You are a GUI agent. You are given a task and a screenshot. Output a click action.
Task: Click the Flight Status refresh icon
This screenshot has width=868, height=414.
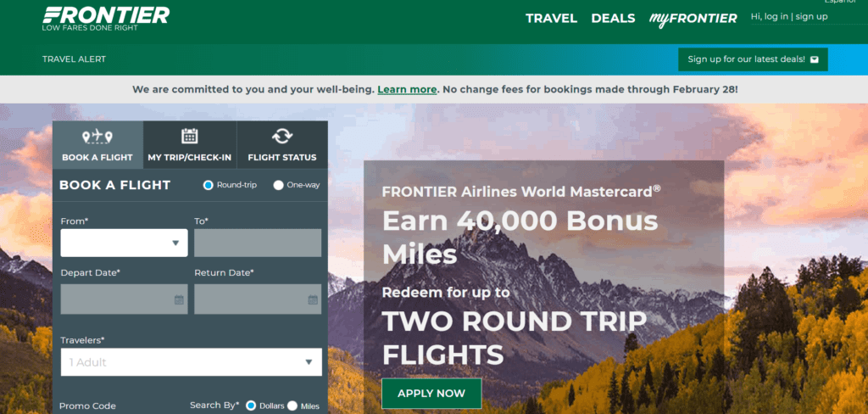click(281, 137)
